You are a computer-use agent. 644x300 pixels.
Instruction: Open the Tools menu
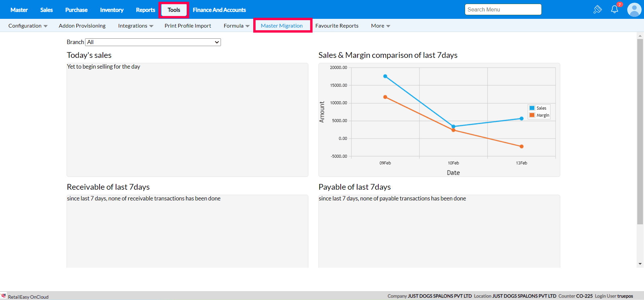pyautogui.click(x=174, y=10)
